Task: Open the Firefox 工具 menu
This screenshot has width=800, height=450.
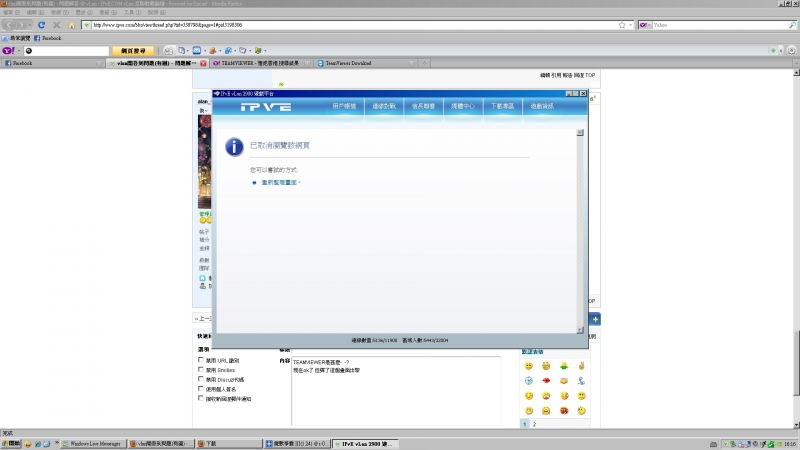Action: coord(132,12)
